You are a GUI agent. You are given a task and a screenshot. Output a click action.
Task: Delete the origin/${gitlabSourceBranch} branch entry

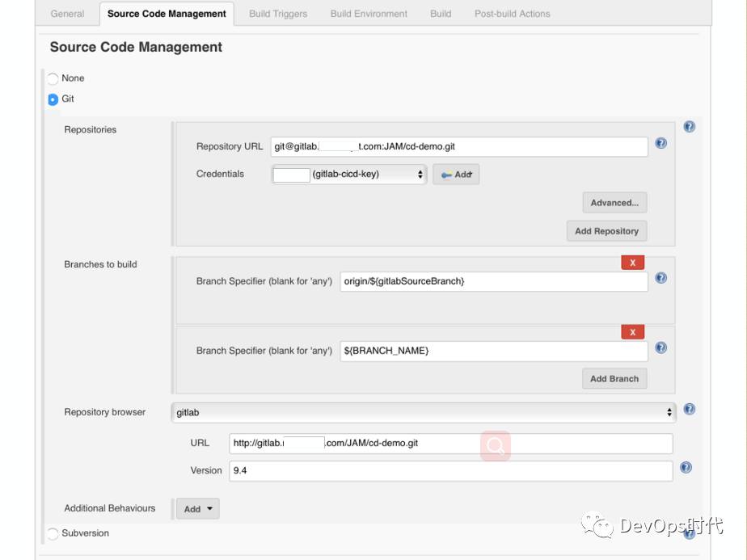coord(632,263)
